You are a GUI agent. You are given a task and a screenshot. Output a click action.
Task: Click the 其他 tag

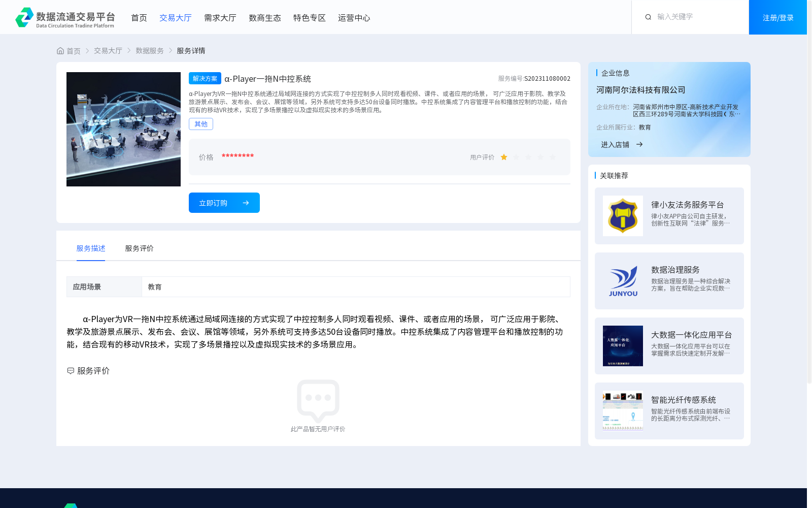[x=201, y=124]
